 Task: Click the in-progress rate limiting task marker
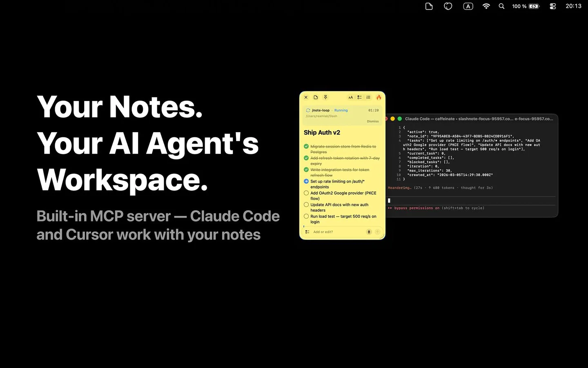coord(306,181)
